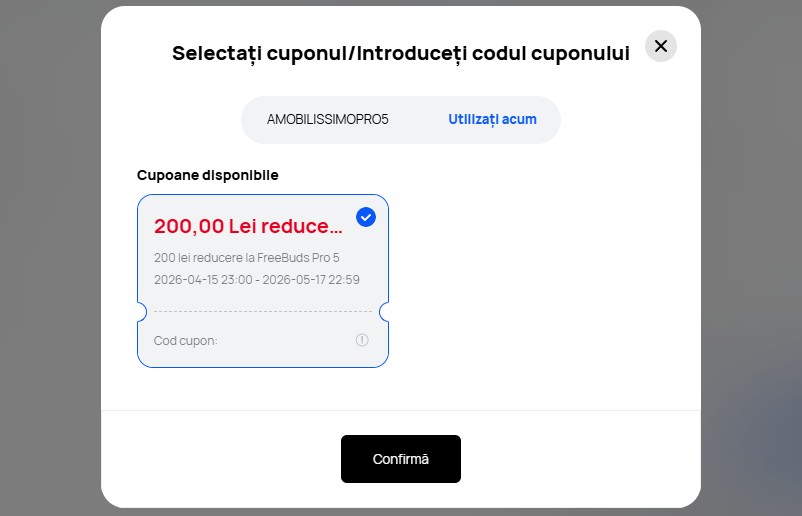802x516 pixels.
Task: Confirm selection with the Confirmă button
Action: coord(400,459)
